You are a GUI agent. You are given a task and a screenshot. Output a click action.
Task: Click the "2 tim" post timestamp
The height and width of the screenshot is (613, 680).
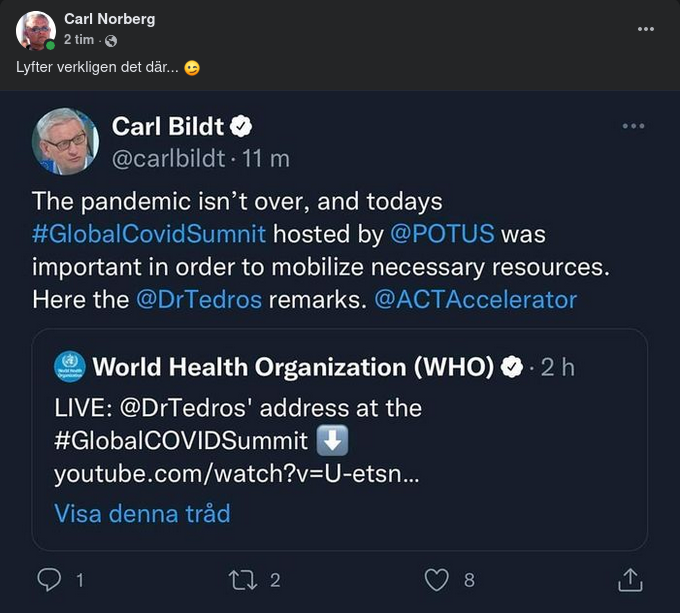click(79, 40)
